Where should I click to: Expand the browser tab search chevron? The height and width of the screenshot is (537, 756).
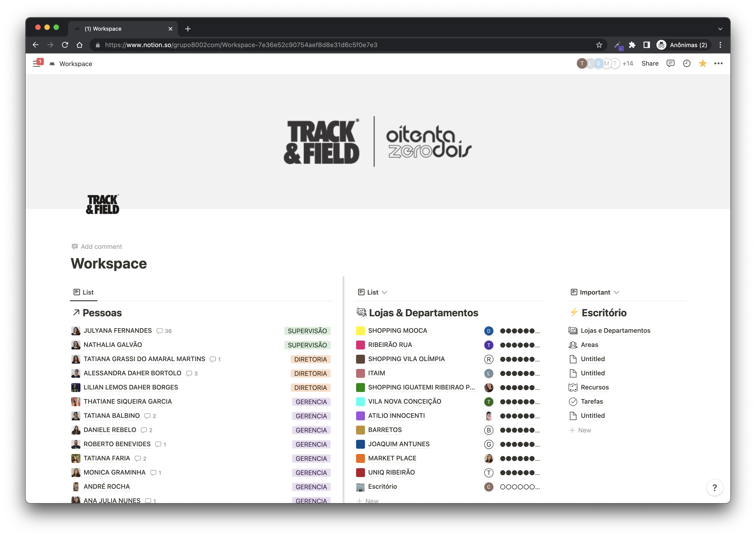point(720,29)
